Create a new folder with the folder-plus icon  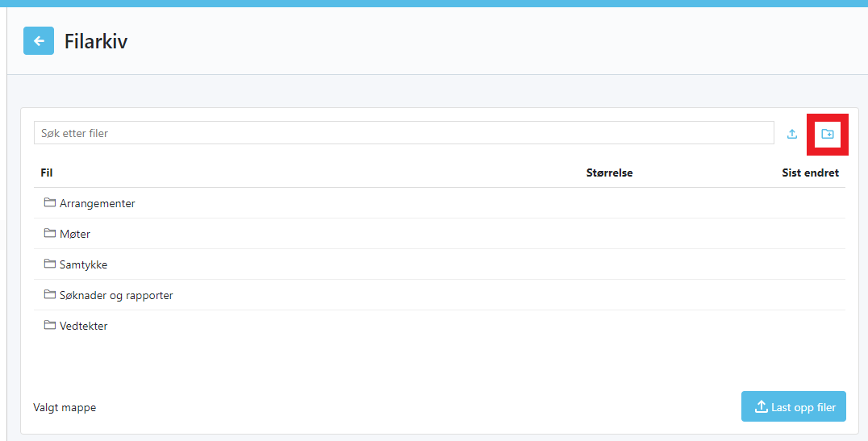[x=827, y=134]
